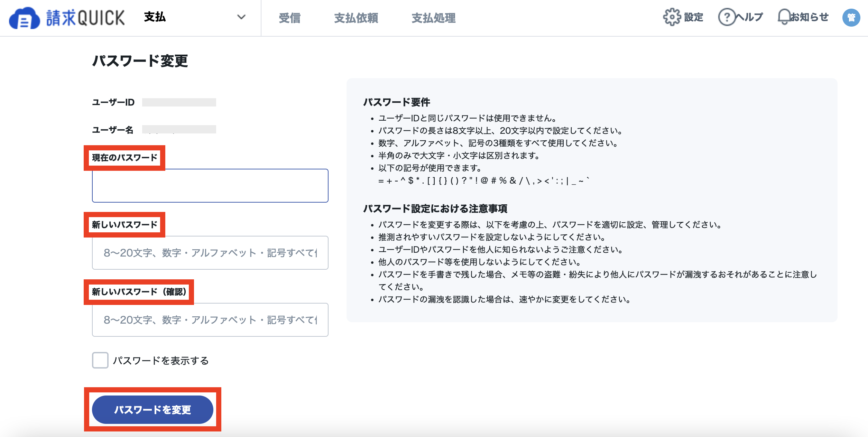
Task: Click the 新しいパスワード（確認） label
Action: click(139, 292)
